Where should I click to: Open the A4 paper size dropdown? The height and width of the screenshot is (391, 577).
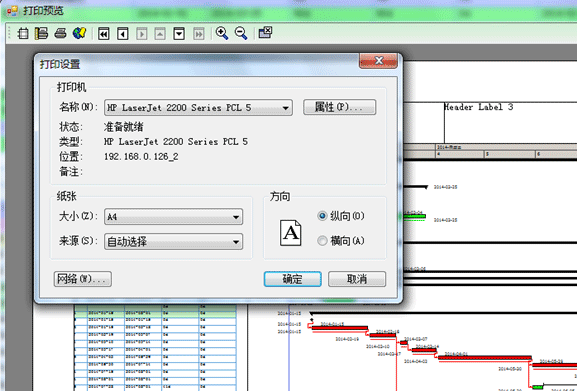pyautogui.click(x=173, y=217)
